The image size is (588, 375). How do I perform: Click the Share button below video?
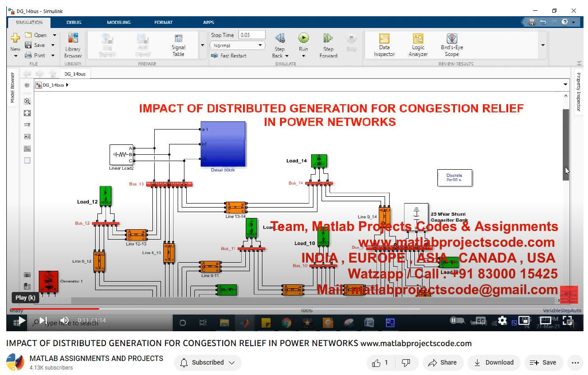point(442,362)
